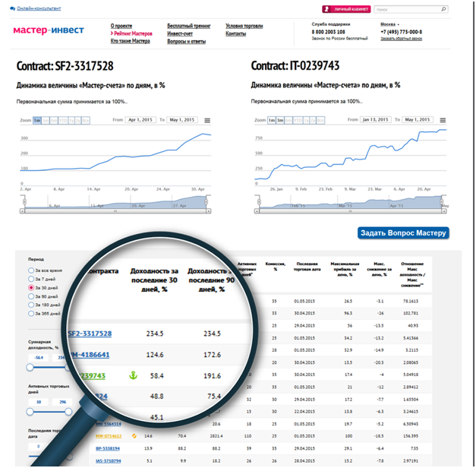The width and height of the screenshot is (476, 468).
Task: Click the left chart 'From' date Apr 1, 2015
Action: (x=140, y=120)
